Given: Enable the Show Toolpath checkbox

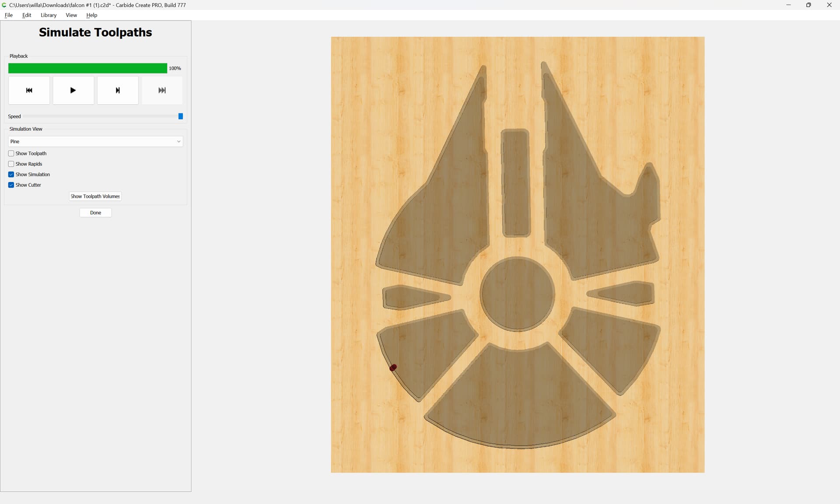Looking at the screenshot, I should click(11, 154).
